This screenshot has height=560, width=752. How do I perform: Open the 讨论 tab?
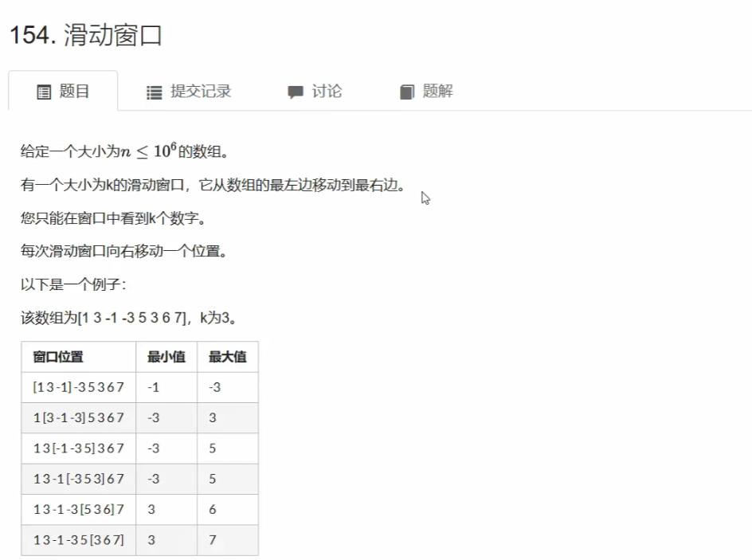pyautogui.click(x=327, y=92)
